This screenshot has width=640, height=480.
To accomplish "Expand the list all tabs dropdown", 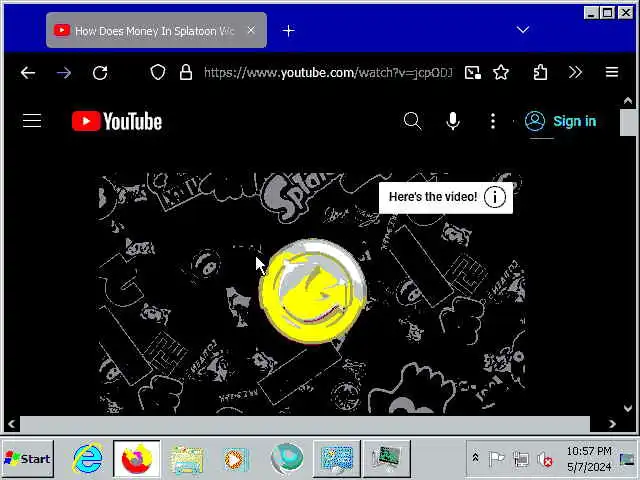I will 523,30.
